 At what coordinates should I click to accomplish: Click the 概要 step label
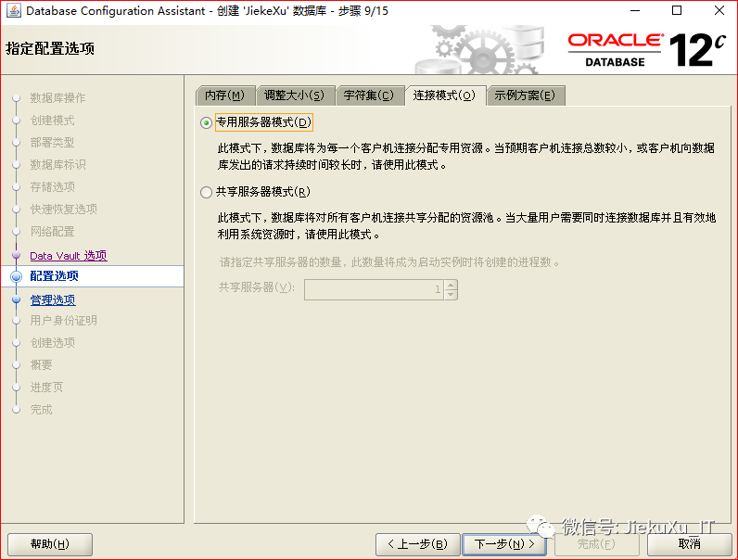click(x=41, y=364)
